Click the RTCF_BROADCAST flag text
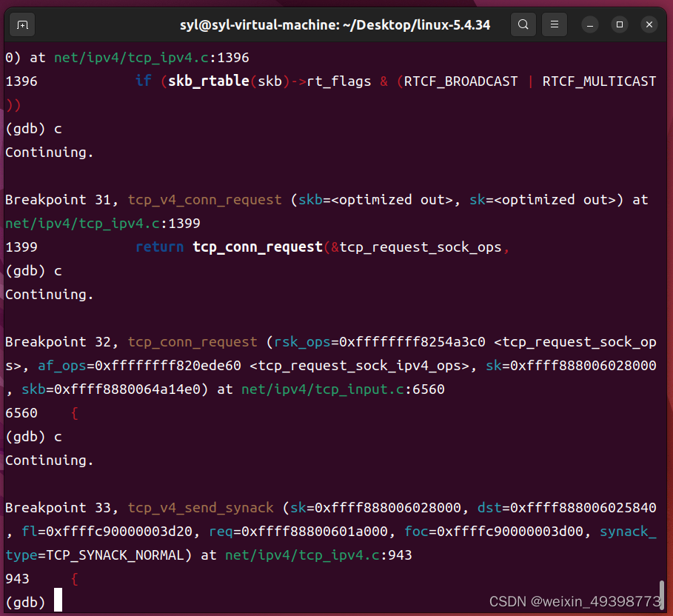Image resolution: width=673 pixels, height=616 pixels. click(459, 81)
